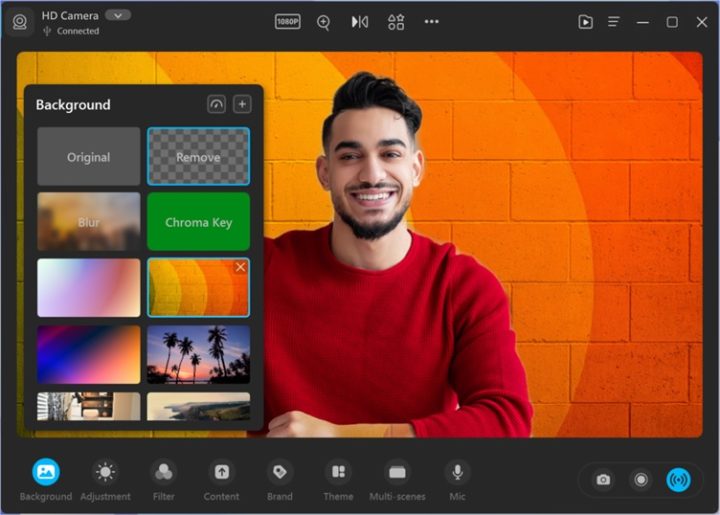Image resolution: width=720 pixels, height=515 pixels.
Task: Open the Filter tab
Action: point(163,480)
